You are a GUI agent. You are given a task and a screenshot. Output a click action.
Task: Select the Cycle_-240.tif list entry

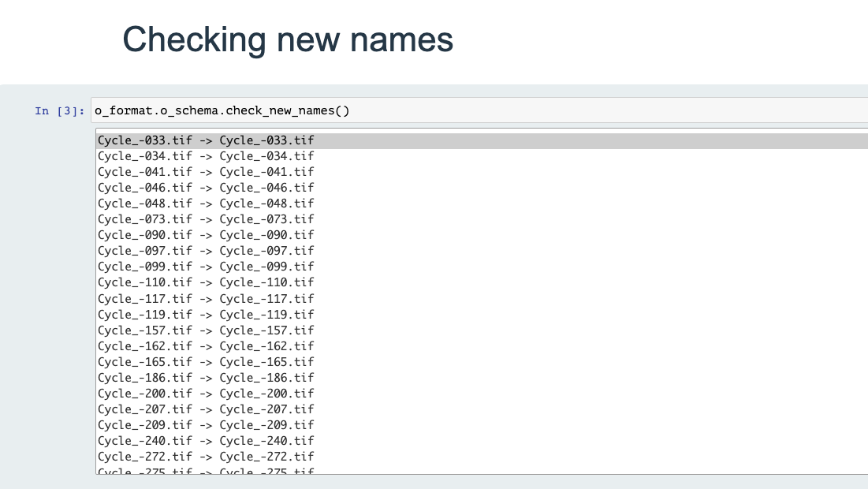tap(206, 441)
